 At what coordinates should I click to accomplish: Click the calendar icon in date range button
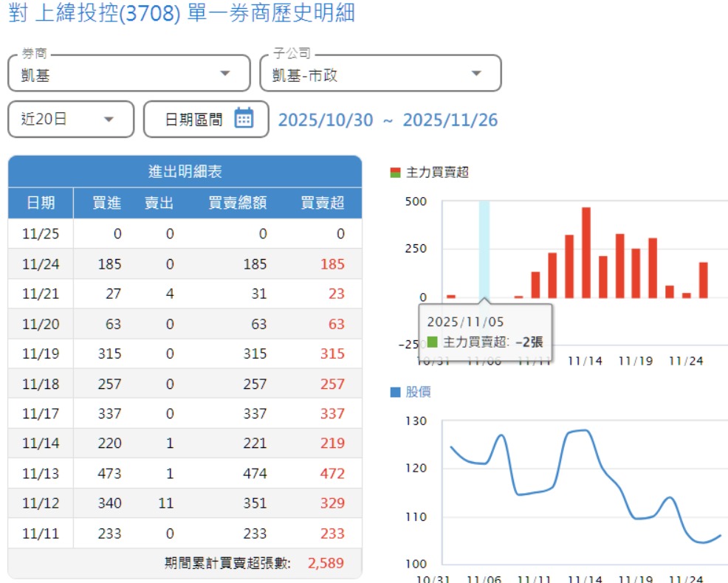(x=244, y=119)
